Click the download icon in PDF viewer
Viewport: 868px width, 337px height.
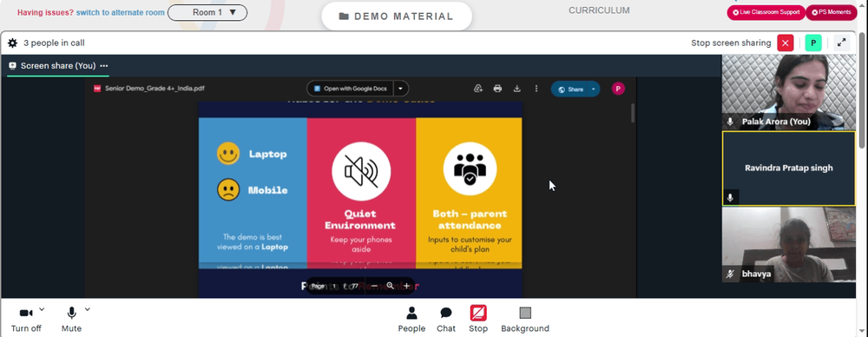click(517, 89)
